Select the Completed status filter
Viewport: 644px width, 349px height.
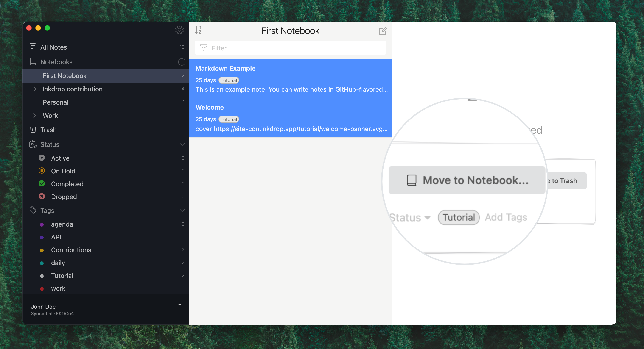67,184
